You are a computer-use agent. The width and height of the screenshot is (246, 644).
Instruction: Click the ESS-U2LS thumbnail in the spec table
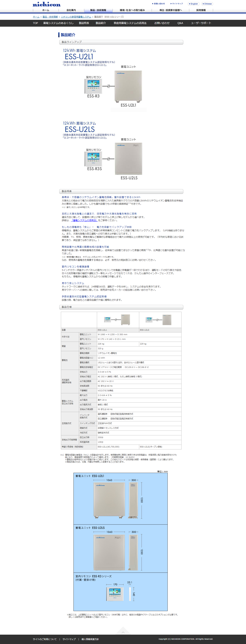click(x=159, y=319)
